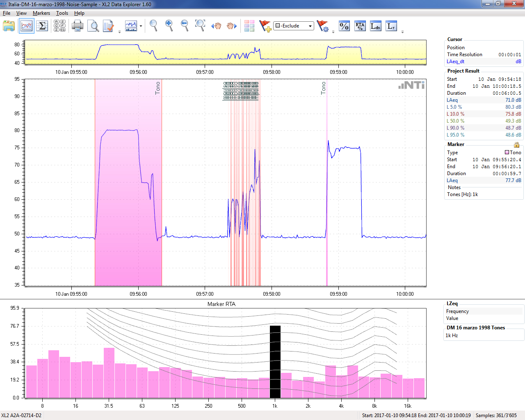Click the zoom out magnifier icon

pyautogui.click(x=185, y=26)
